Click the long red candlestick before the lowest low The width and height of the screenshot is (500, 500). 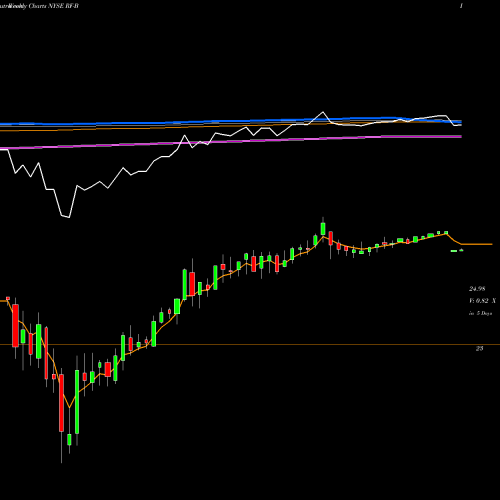click(61, 403)
